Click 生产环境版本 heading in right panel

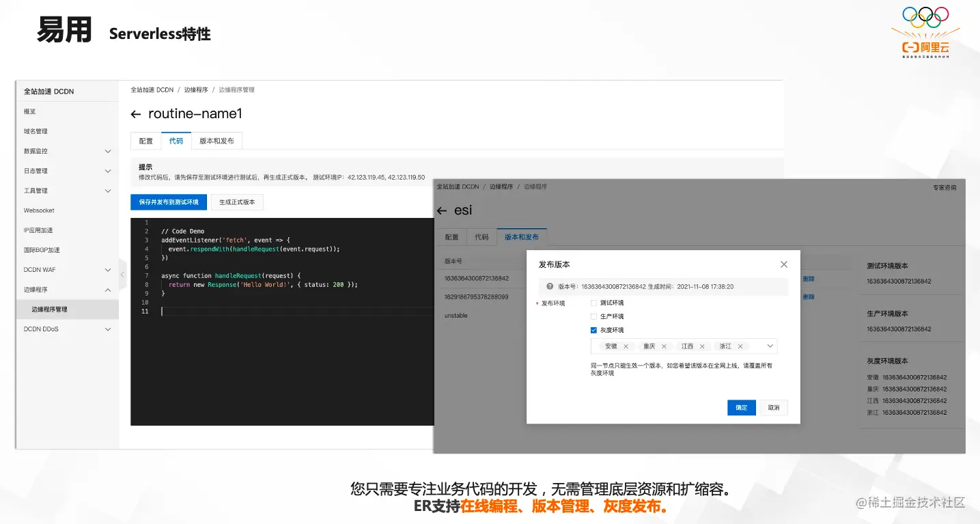[x=887, y=314]
